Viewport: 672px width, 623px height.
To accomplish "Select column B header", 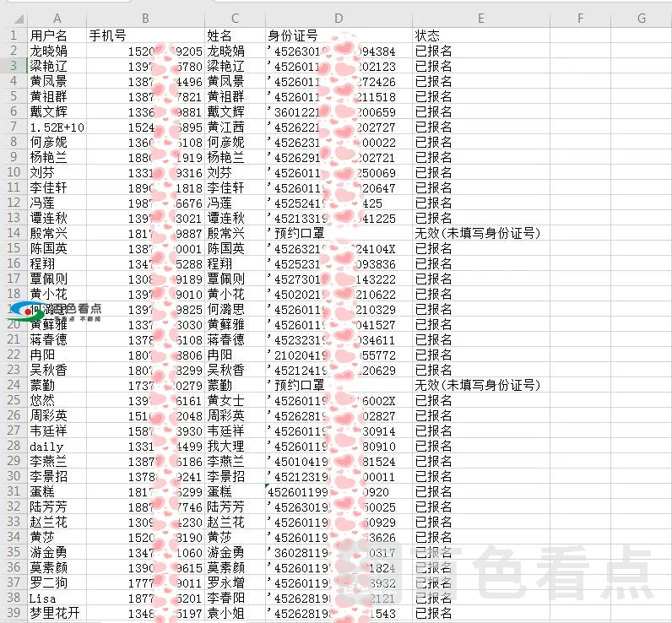I will click(x=145, y=19).
